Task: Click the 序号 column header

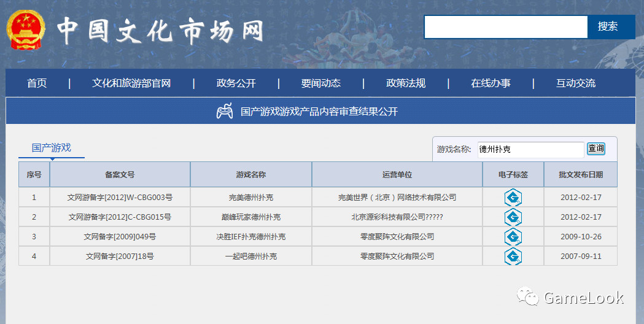Action: click(x=34, y=174)
